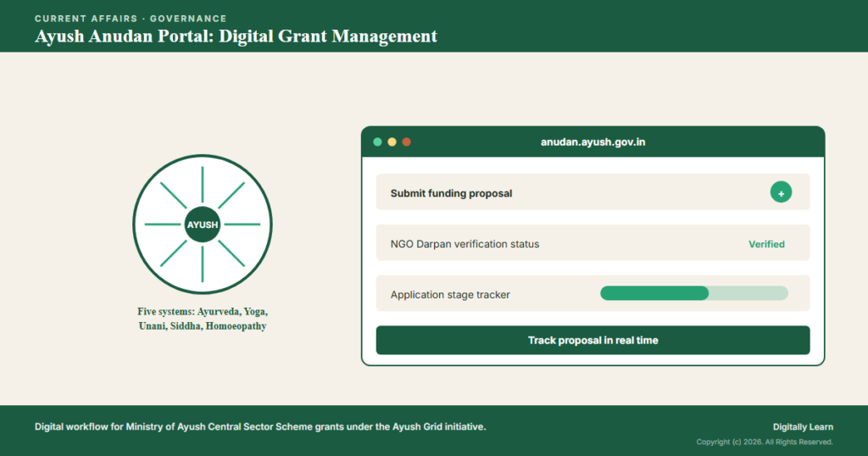Screen dimensions: 868x456
Task: Click the Application stage tracker progress bar
Action: [x=694, y=293]
